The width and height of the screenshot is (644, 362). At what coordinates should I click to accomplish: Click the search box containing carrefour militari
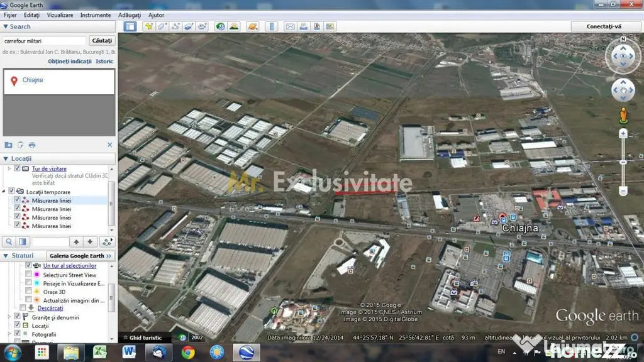pyautogui.click(x=45, y=41)
